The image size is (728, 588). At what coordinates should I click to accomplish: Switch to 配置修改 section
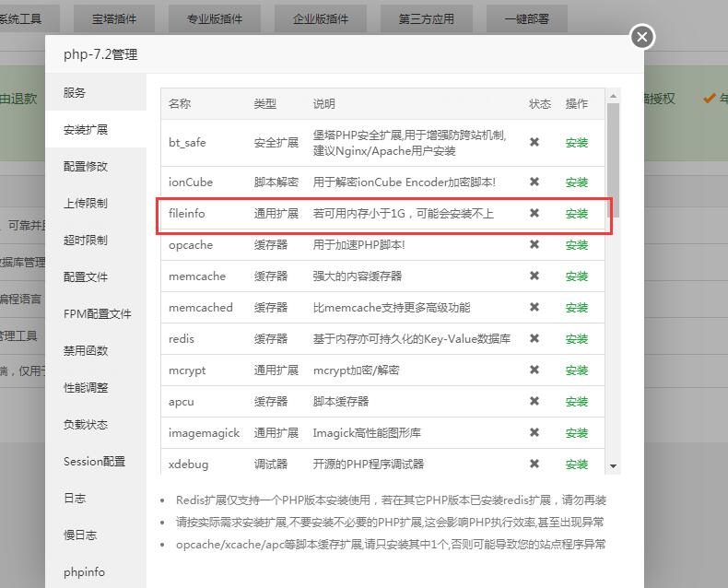click(86, 167)
